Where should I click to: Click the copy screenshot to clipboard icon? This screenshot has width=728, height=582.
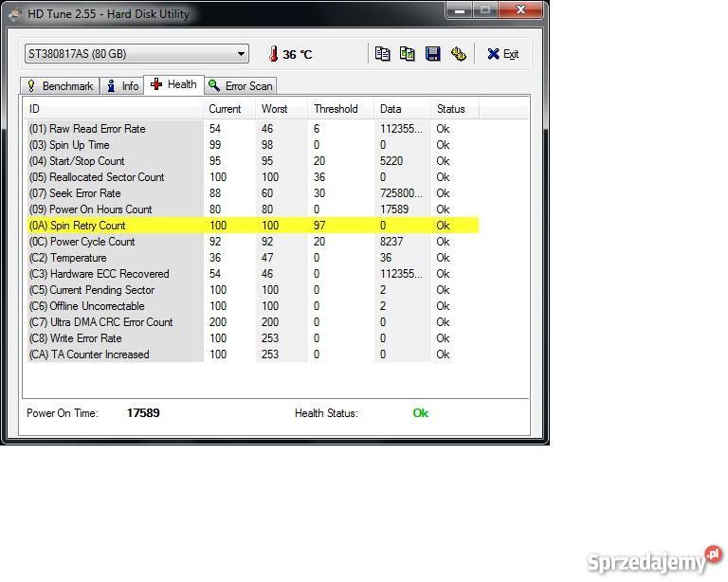[408, 54]
